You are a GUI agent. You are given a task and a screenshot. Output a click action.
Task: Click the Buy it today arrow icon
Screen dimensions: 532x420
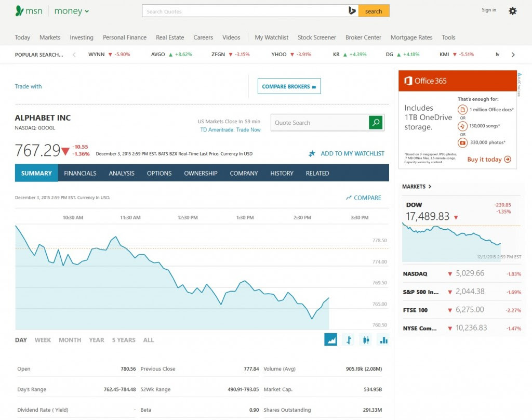[508, 159]
